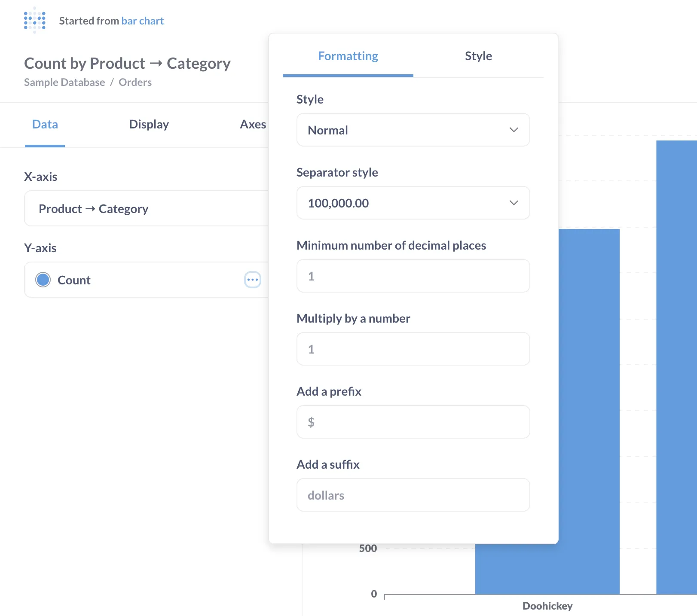
Task: Focus the minimum decimal places field
Action: (x=413, y=276)
